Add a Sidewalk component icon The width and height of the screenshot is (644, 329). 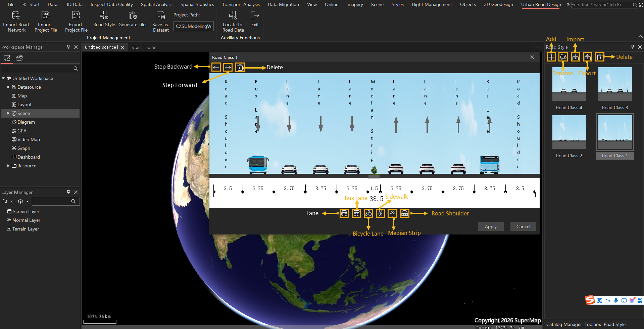pos(381,213)
